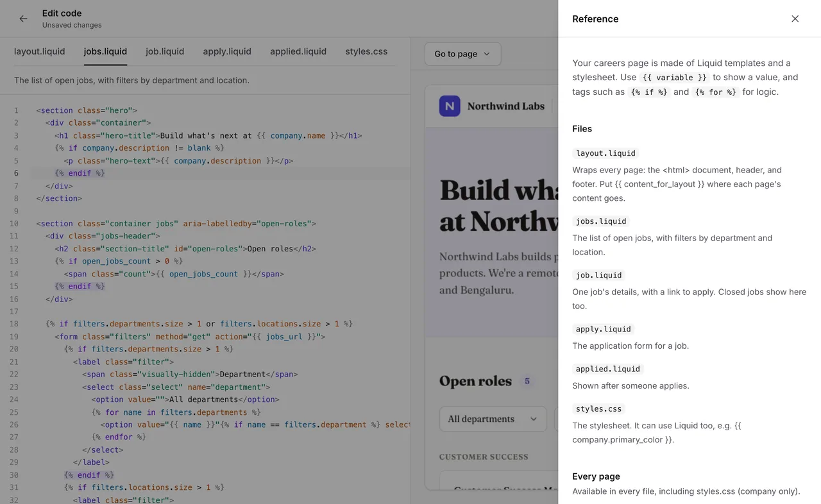Click the "Reference" panel heading
Image resolution: width=821 pixels, height=504 pixels.
coord(595,19)
